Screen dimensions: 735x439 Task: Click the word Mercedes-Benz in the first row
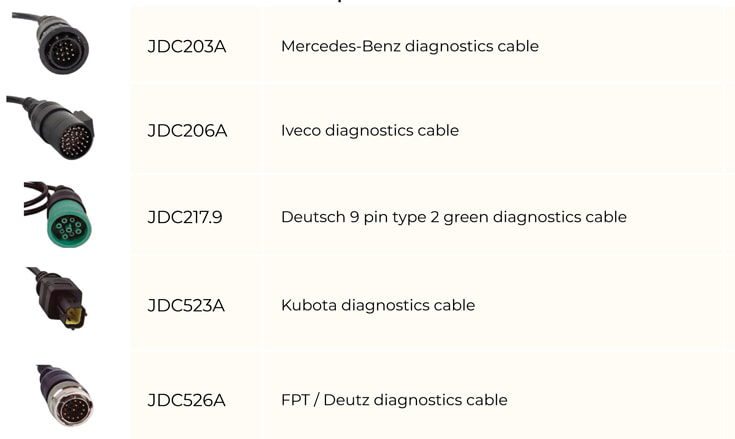341,46
